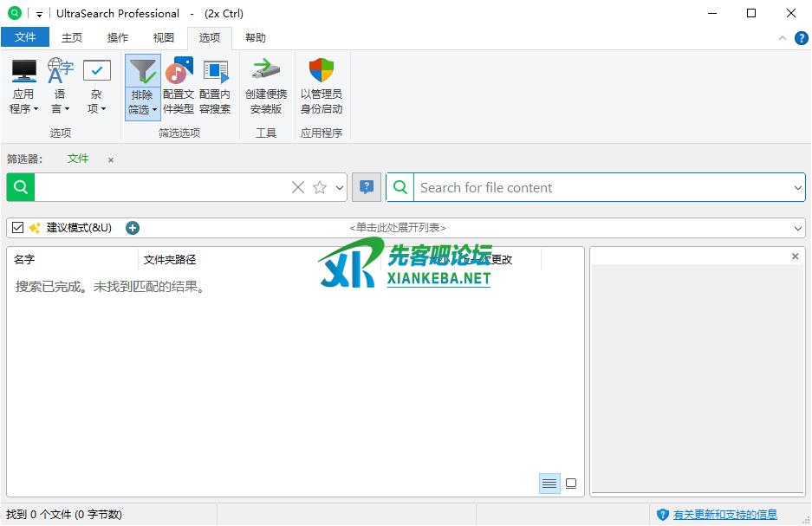
Task: Expand the file content search dropdown
Action: tap(797, 187)
